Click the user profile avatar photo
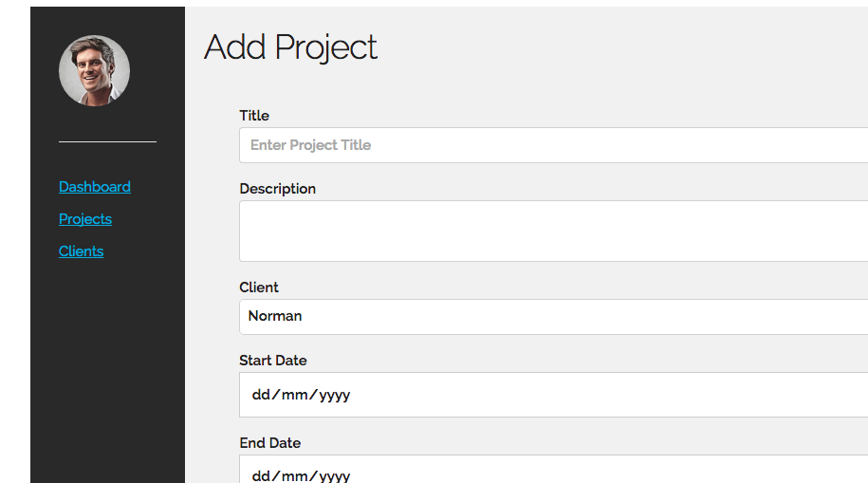Viewport: 868px width, 483px height. click(x=94, y=71)
